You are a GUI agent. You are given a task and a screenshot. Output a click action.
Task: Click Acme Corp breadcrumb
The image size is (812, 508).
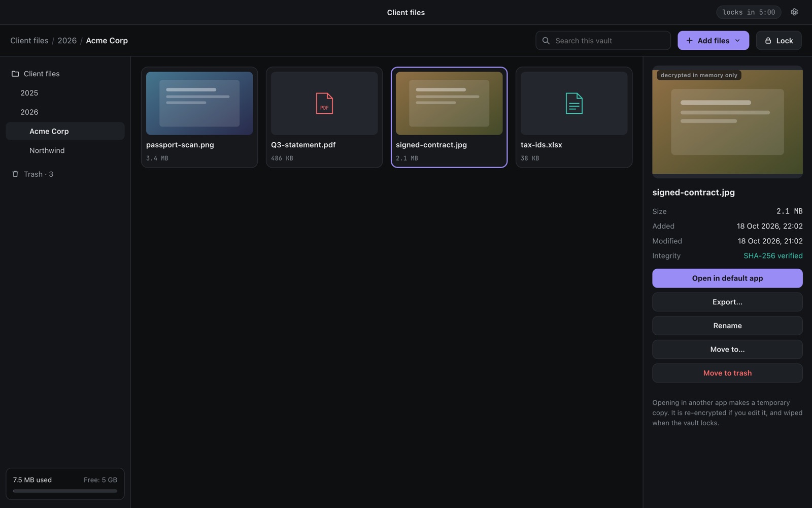tap(107, 41)
